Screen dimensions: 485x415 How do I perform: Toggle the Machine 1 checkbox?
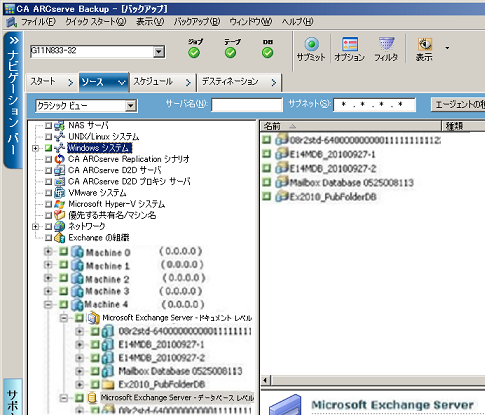64,265
